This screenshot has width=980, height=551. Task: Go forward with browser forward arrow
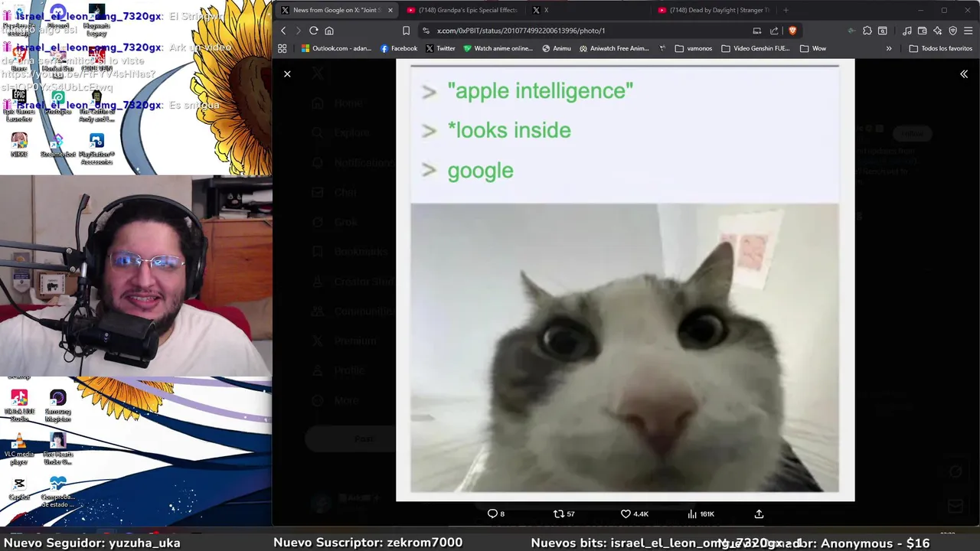(x=298, y=31)
